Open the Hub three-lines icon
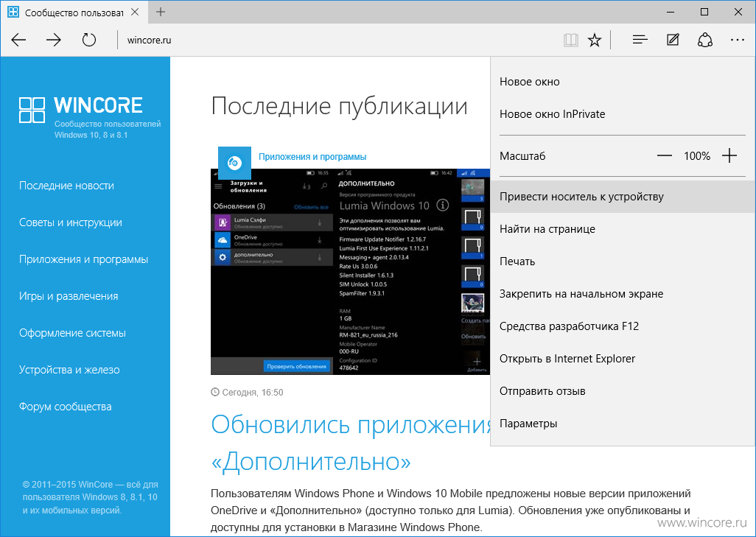This screenshot has width=756, height=537. pos(640,40)
